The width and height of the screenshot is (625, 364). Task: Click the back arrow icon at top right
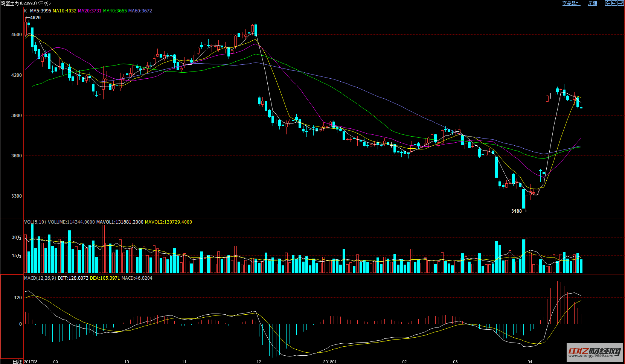tap(608, 3)
